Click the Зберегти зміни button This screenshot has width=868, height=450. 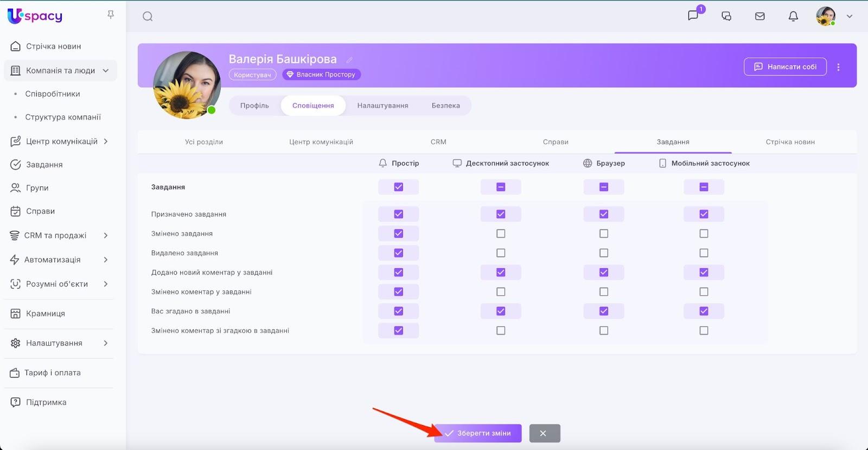(x=478, y=433)
